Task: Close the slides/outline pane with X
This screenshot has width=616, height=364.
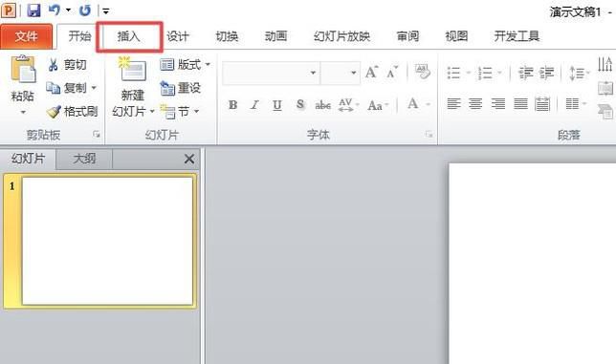Action: point(189,159)
